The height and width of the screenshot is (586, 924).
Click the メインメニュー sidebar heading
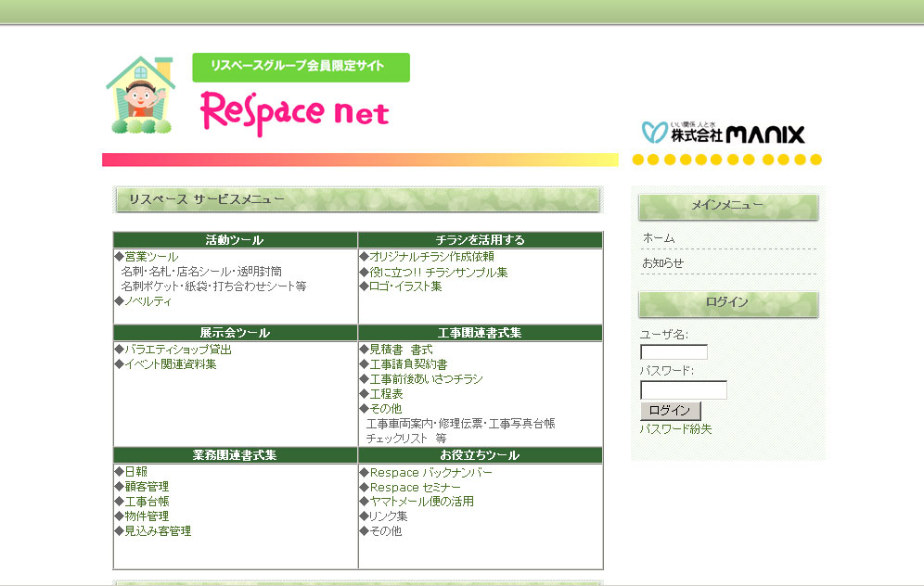(728, 207)
